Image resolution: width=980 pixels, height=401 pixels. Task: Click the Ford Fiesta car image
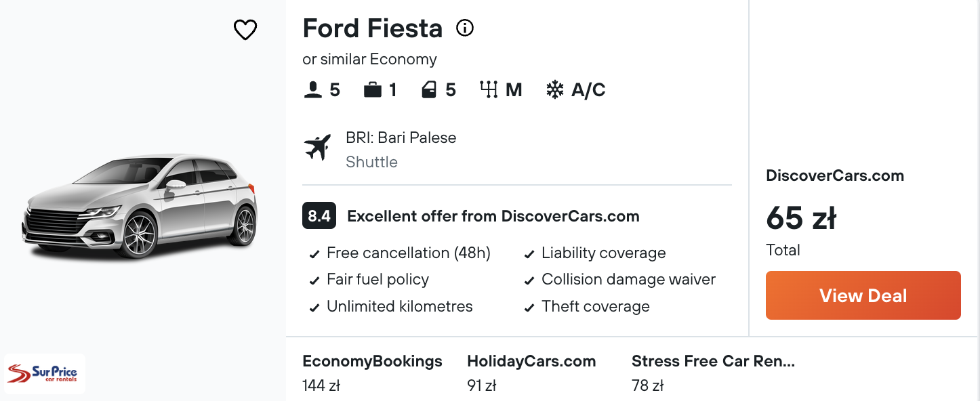pyautogui.click(x=140, y=206)
